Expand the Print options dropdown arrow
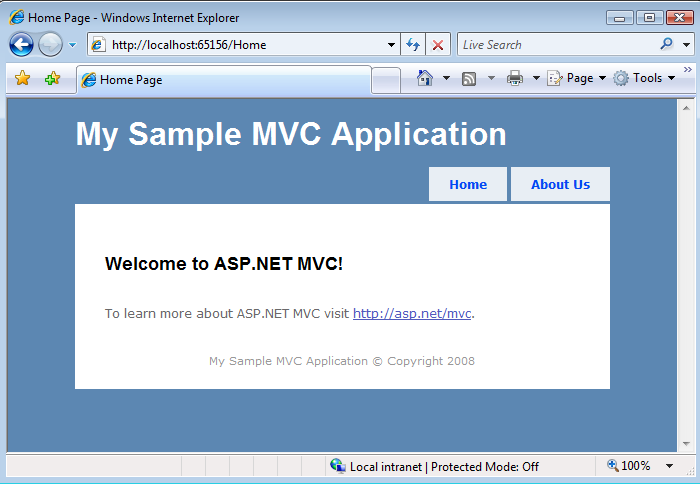Viewport: 700px width, 484px height. (536, 78)
